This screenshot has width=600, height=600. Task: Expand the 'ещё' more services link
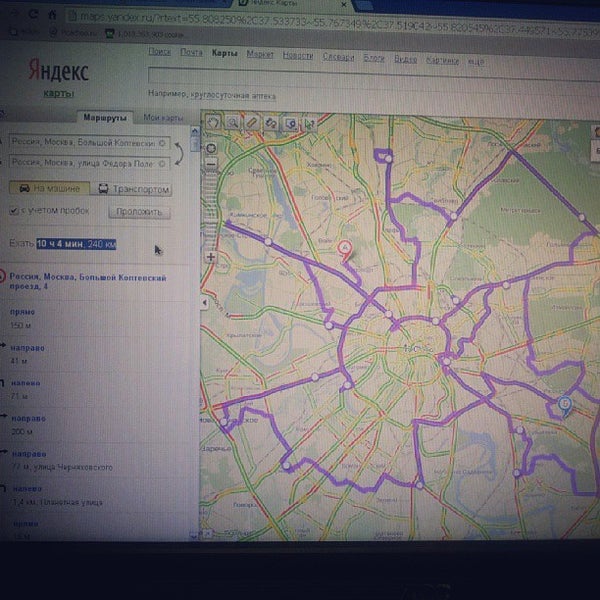(476, 61)
